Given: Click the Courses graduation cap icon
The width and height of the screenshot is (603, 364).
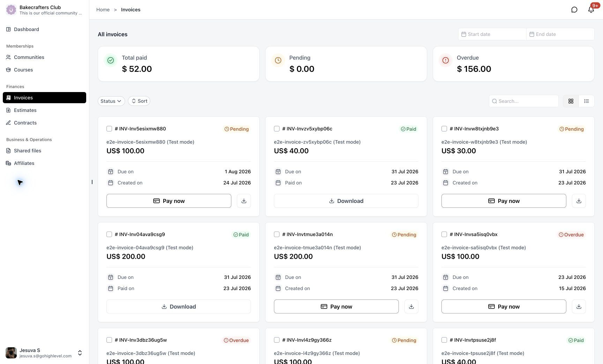Looking at the screenshot, I should (x=8, y=70).
